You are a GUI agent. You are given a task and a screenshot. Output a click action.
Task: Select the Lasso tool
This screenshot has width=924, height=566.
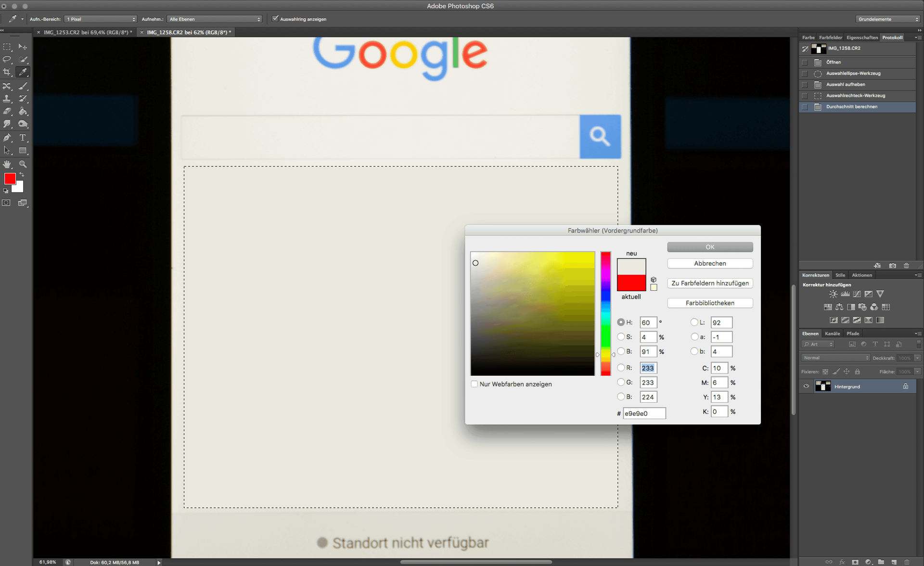click(x=7, y=59)
